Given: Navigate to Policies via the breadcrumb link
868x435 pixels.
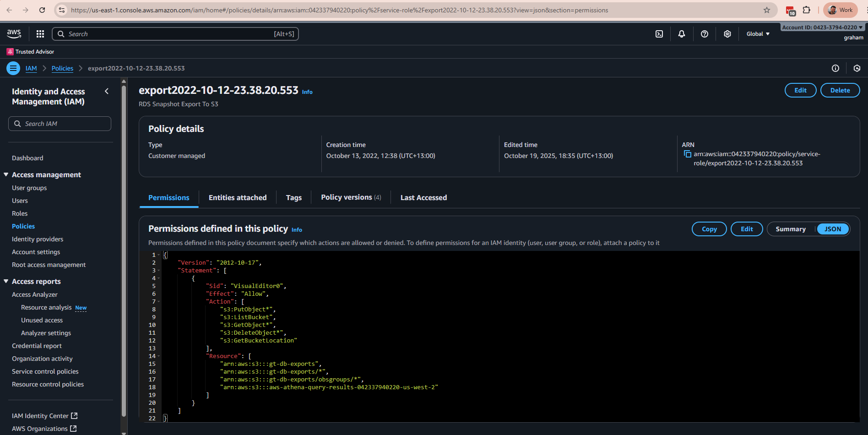Looking at the screenshot, I should (x=62, y=68).
